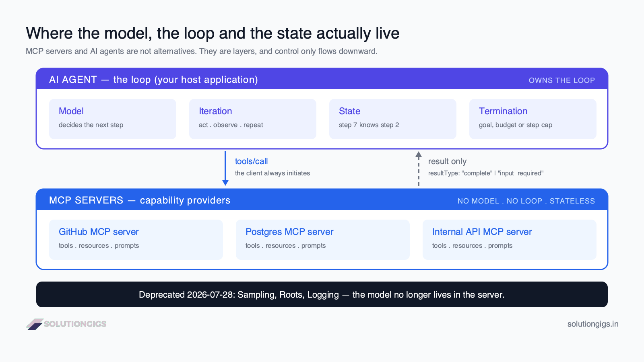The width and height of the screenshot is (644, 362).
Task: Click the 'OWNS THE LOOP' label
Action: [562, 80]
